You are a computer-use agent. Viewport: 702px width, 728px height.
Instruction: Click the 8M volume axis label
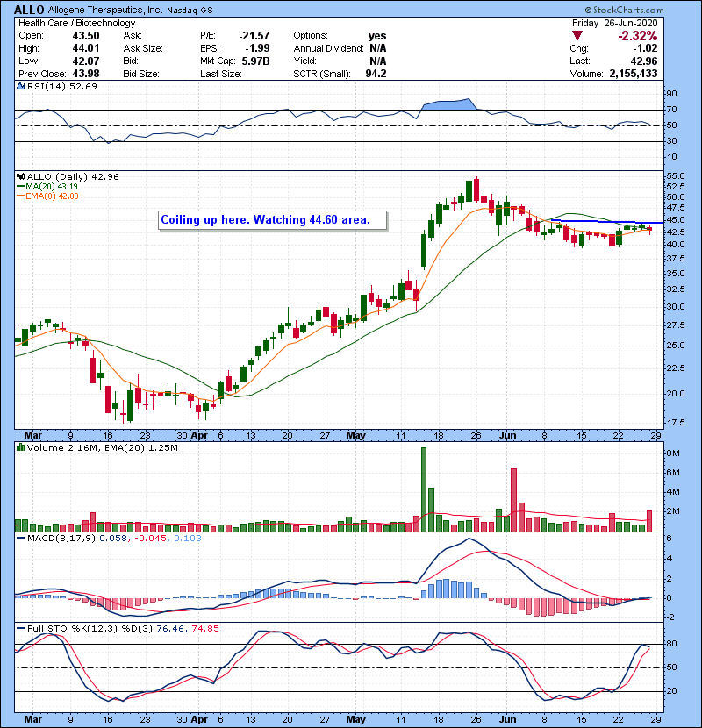coord(673,453)
